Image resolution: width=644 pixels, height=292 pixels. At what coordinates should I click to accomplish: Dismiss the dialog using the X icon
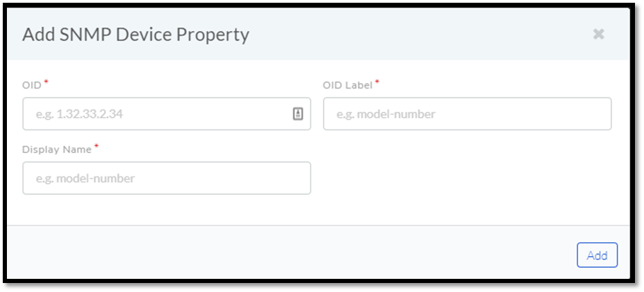click(x=598, y=34)
